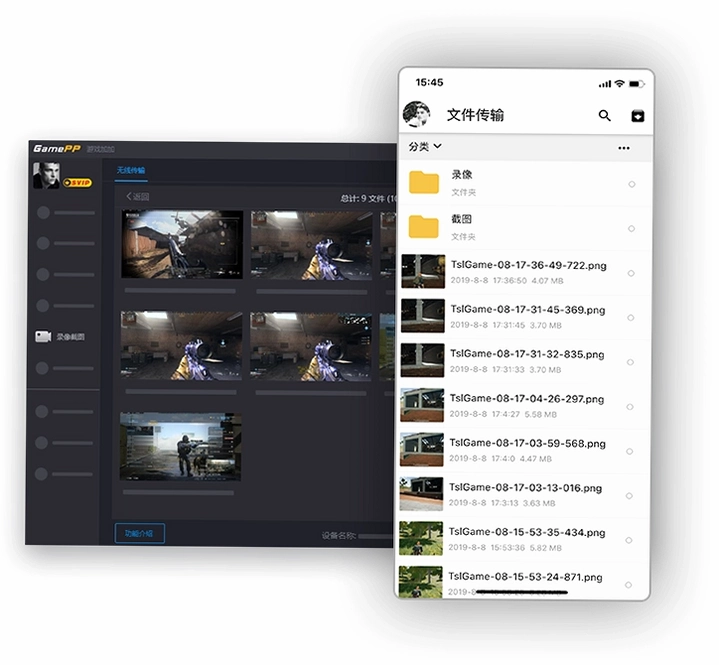719x665 pixels.
Task: Open the soldier with dog screenshot in GamePP
Action: click(180, 446)
